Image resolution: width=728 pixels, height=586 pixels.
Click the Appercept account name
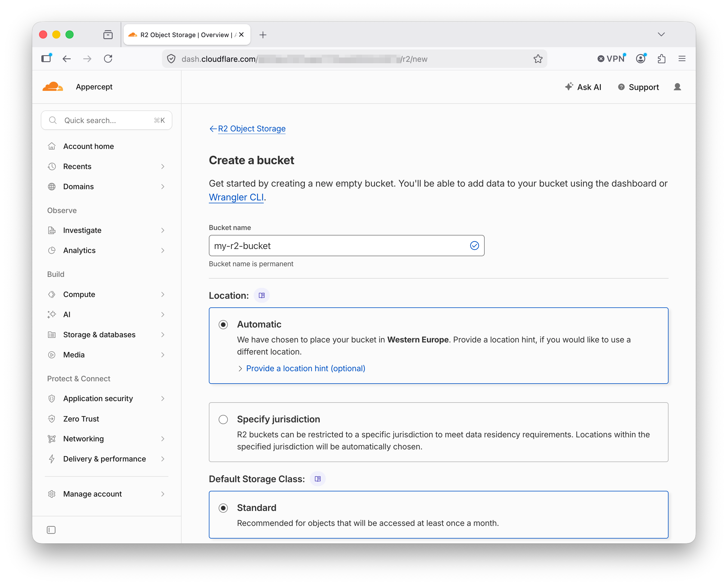pyautogui.click(x=94, y=87)
